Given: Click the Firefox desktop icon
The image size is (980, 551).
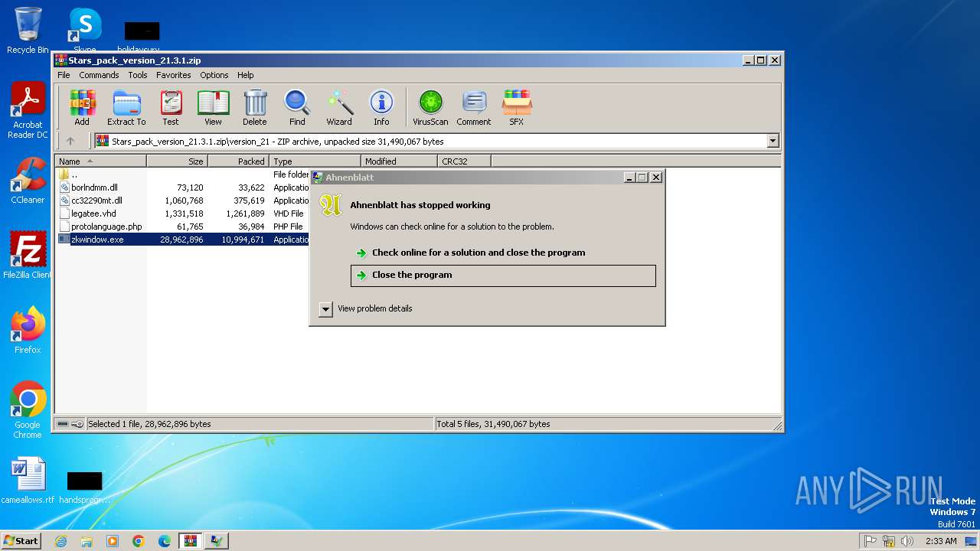Looking at the screenshot, I should [28, 331].
